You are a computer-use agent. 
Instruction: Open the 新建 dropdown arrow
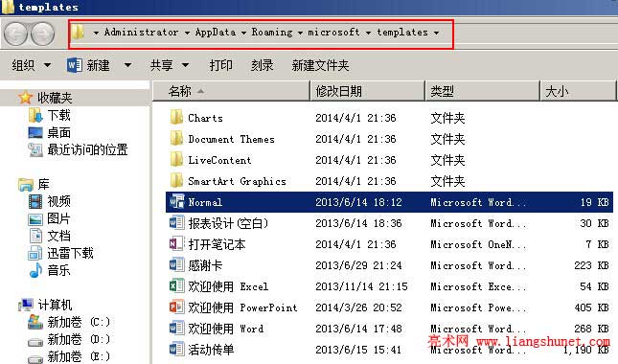coord(127,65)
